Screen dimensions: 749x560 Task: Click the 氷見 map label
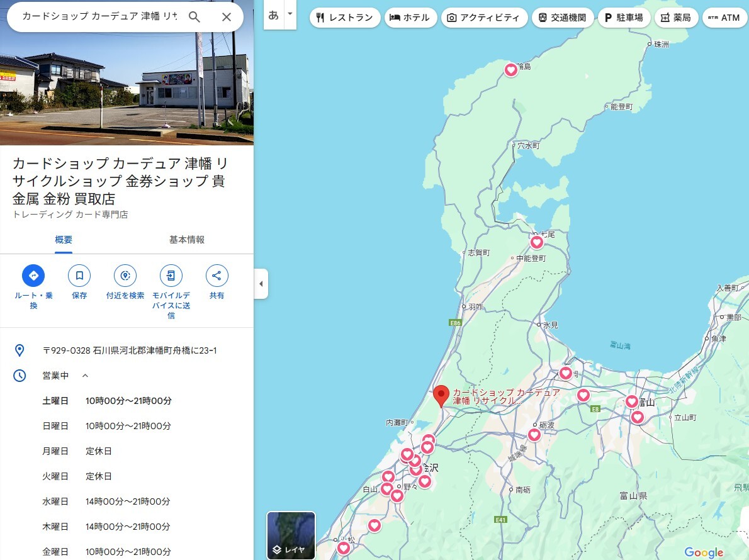550,325
